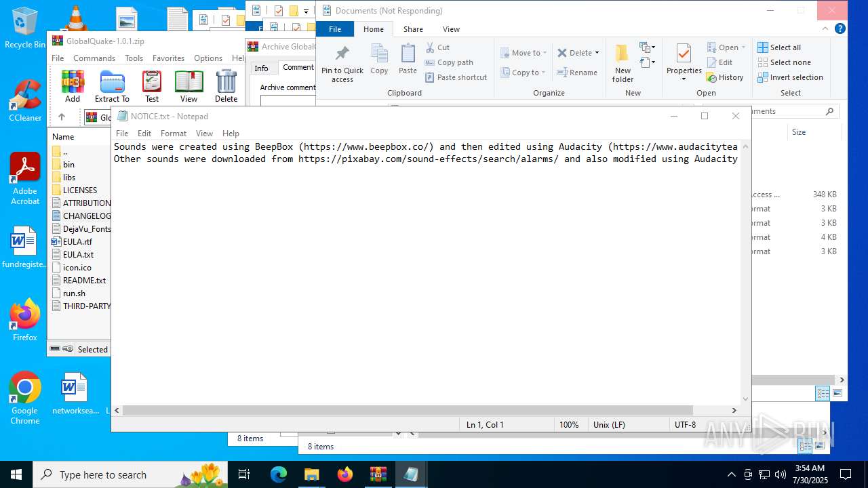This screenshot has height=488, width=868.
Task: Expand the Delete dropdown arrow
Action: coord(597,53)
